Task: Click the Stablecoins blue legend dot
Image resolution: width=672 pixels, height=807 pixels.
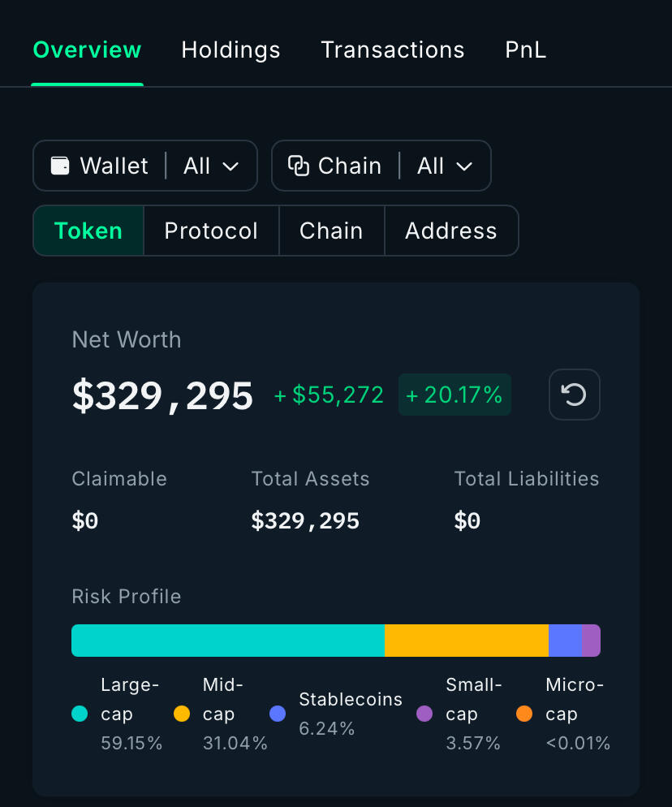Action: pos(278,714)
